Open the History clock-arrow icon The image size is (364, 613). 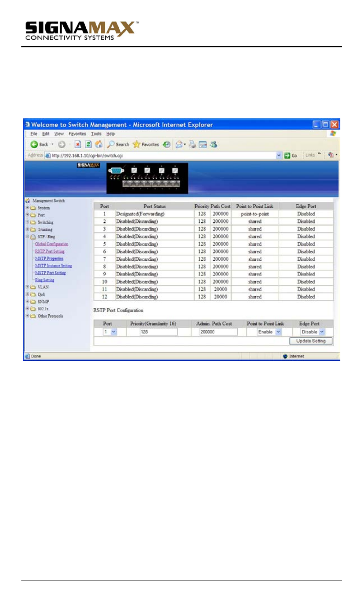[x=166, y=144]
